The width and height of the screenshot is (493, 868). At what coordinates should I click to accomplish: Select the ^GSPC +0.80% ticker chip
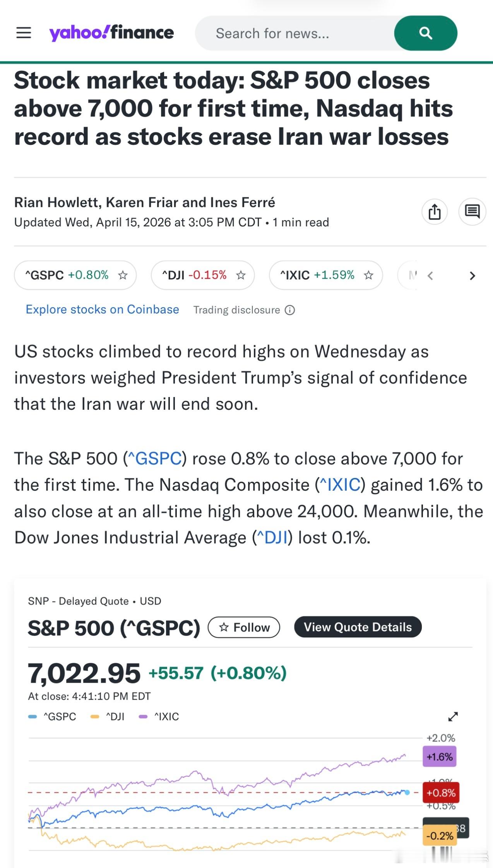click(67, 275)
